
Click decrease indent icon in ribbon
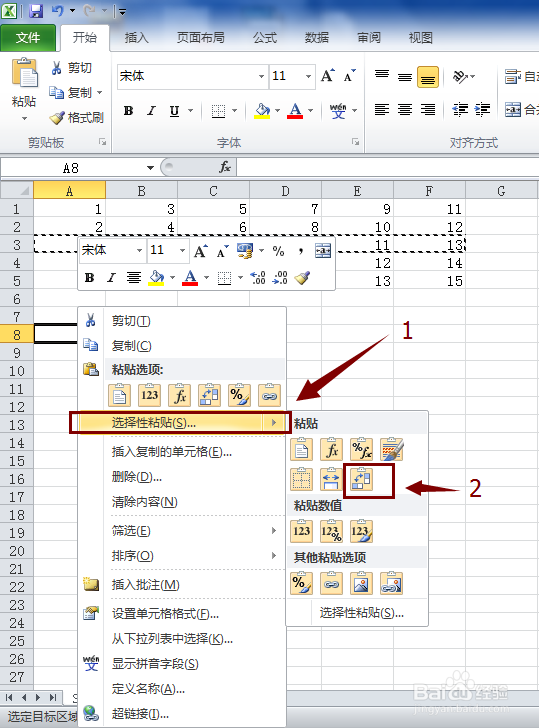point(460,110)
